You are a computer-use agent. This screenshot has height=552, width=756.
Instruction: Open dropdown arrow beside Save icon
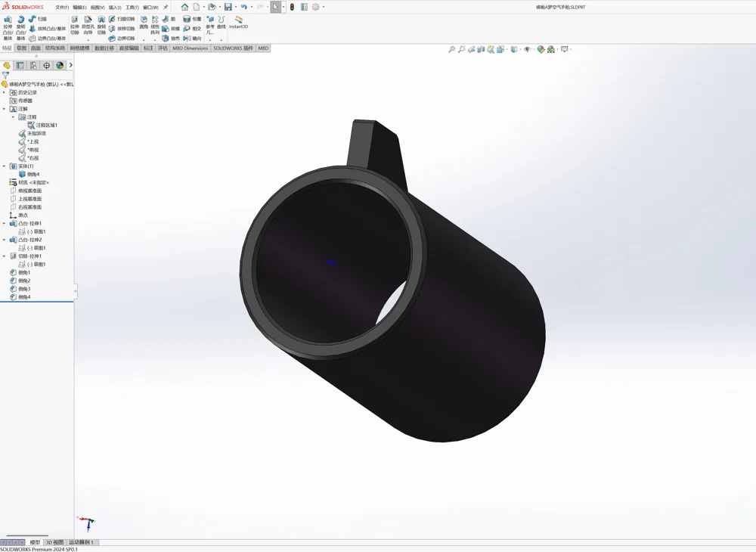click(235, 7)
